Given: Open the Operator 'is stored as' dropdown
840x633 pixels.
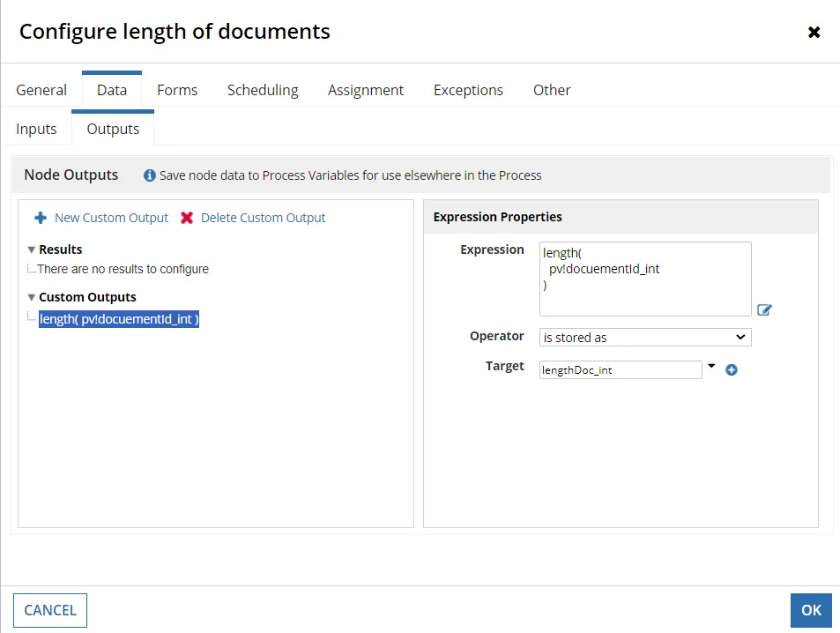Looking at the screenshot, I should point(645,337).
